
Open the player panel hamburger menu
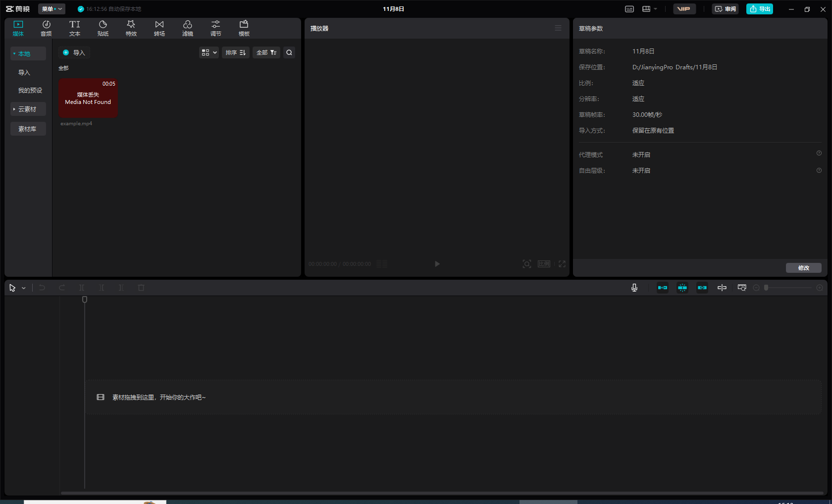tap(558, 28)
